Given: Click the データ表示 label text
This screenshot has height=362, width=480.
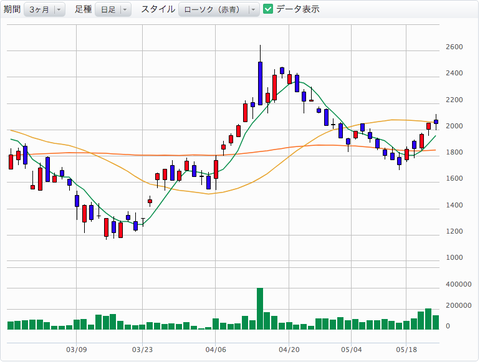Looking at the screenshot, I should [x=298, y=9].
